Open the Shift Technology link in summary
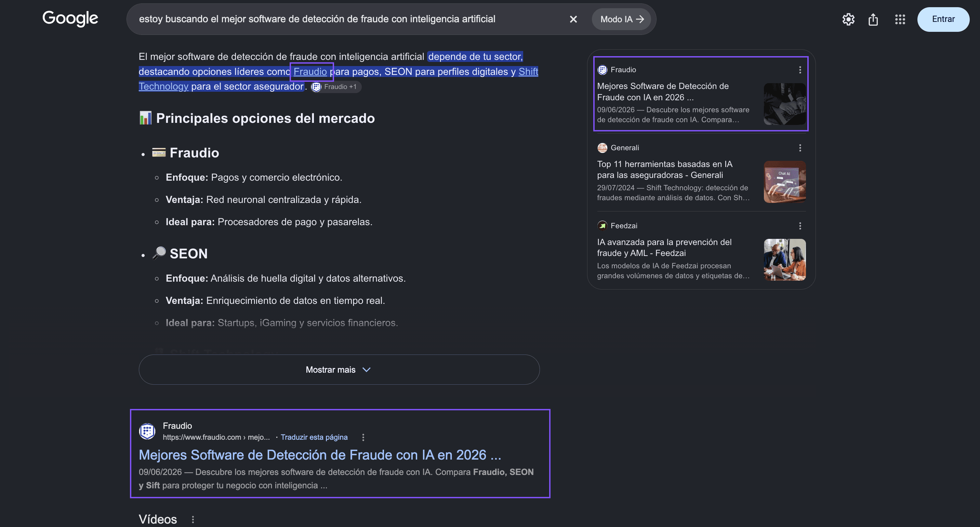 tap(528, 72)
